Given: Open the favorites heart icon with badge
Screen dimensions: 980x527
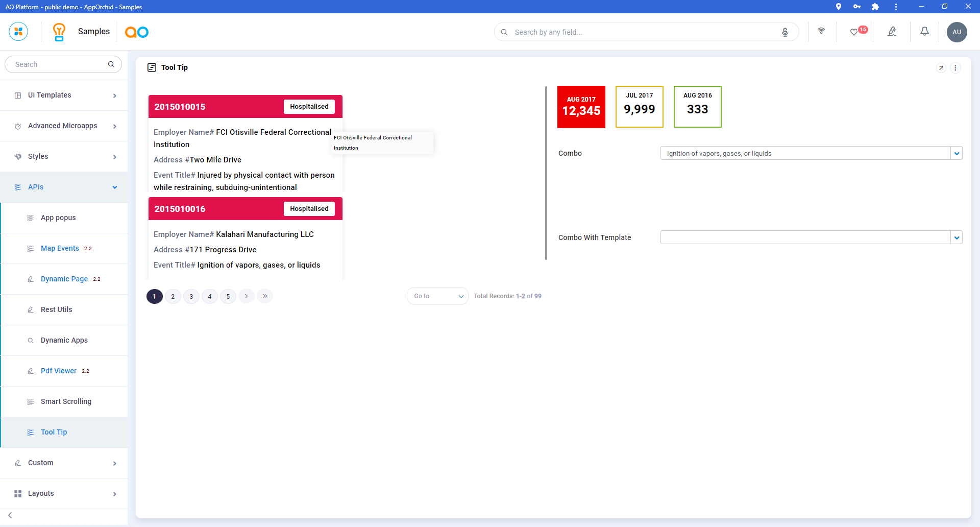Looking at the screenshot, I should pos(854,32).
